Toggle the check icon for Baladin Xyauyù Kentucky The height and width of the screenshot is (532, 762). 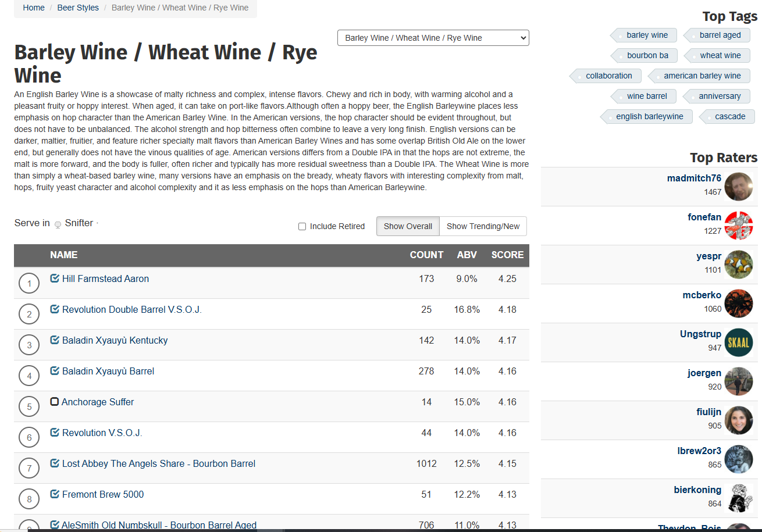coord(55,340)
